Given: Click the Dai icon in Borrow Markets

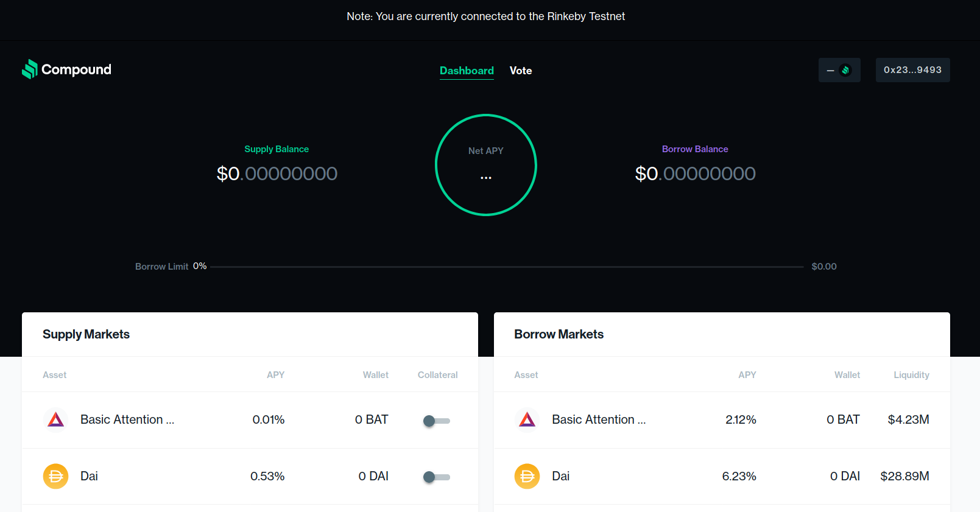Looking at the screenshot, I should tap(527, 476).
